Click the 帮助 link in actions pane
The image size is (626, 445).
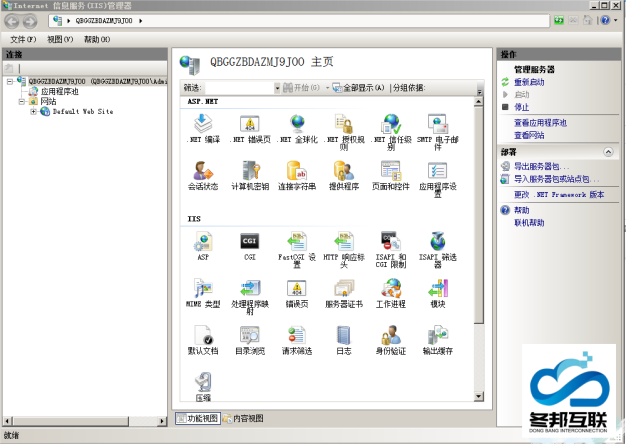point(521,210)
